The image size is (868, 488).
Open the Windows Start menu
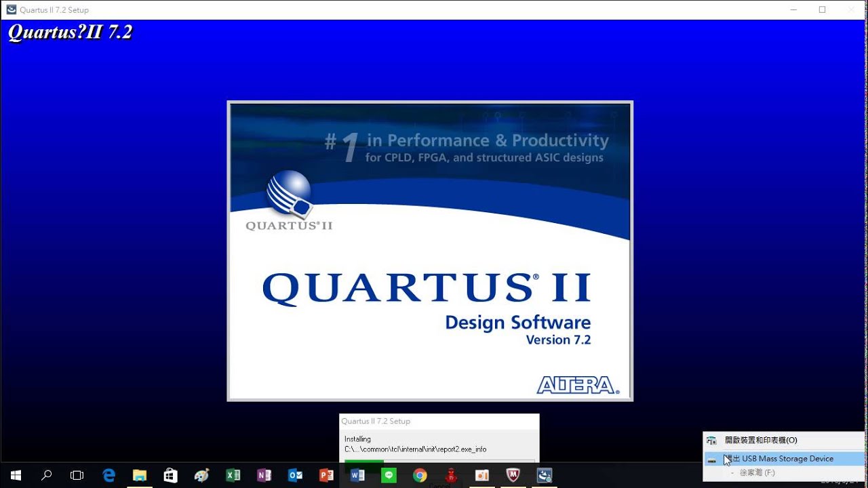16,476
